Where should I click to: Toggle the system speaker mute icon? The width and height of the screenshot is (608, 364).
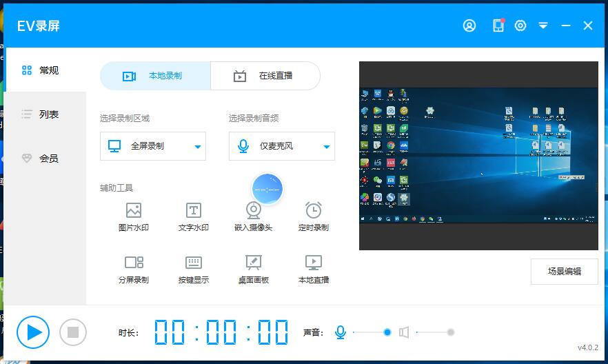[404, 332]
